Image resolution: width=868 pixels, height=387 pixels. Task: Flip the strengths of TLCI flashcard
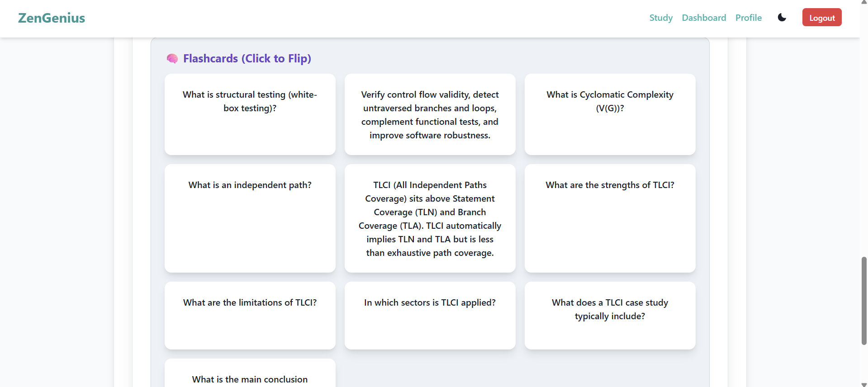610,218
